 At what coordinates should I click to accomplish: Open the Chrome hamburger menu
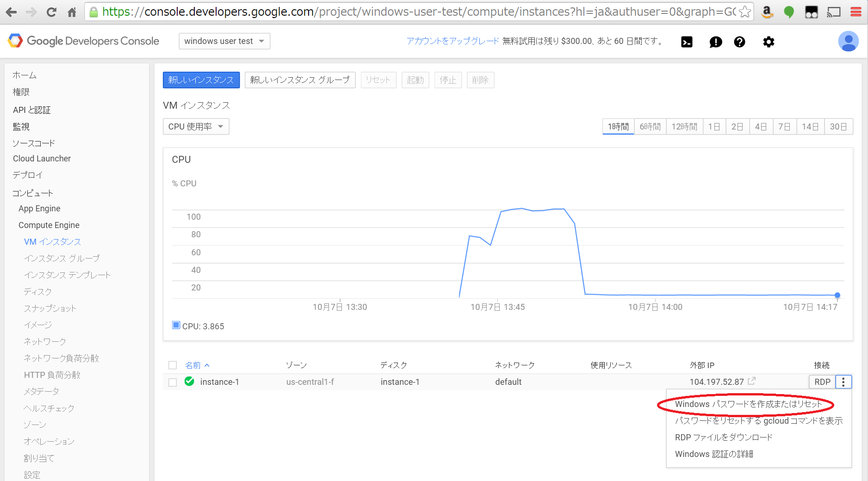click(x=856, y=12)
